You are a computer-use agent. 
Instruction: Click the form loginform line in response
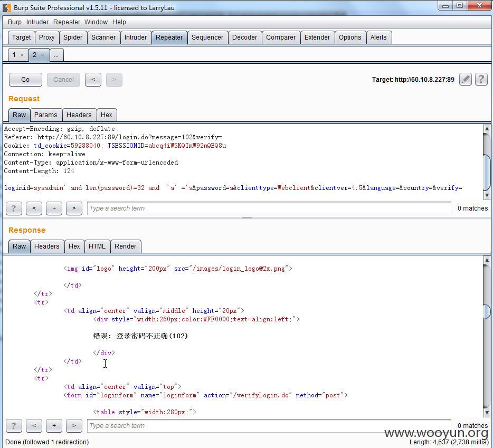coord(205,395)
